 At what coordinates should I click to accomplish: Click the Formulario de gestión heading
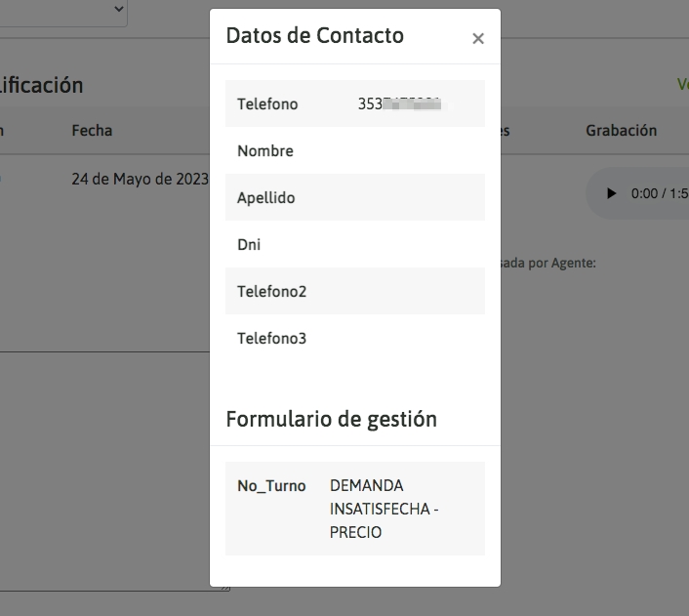click(x=331, y=419)
